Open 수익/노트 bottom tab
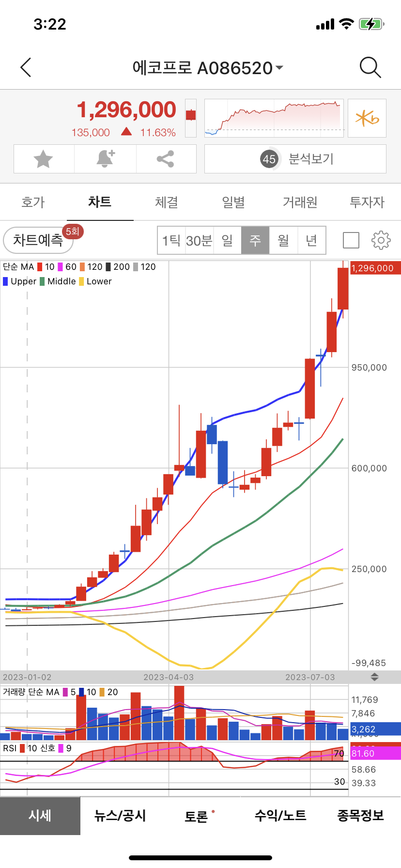This screenshot has width=401, height=868. click(x=280, y=816)
